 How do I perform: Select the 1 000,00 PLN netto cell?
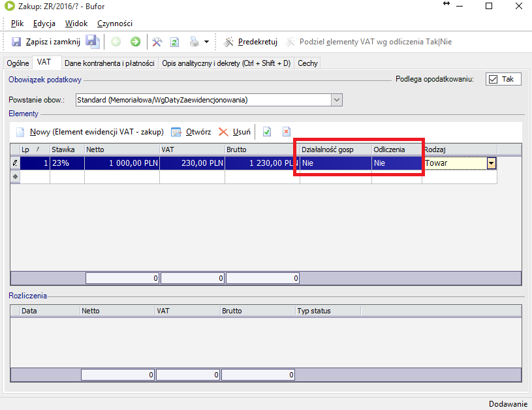click(x=122, y=163)
